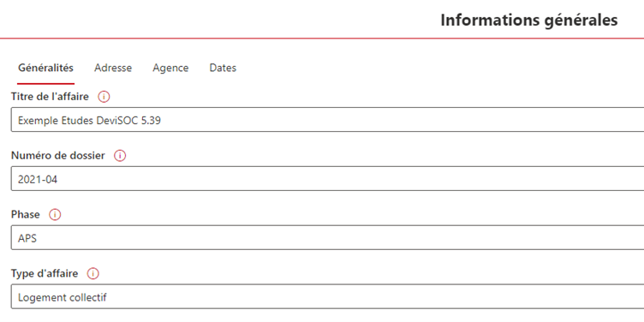Open the Phase field showing APS

327,237
